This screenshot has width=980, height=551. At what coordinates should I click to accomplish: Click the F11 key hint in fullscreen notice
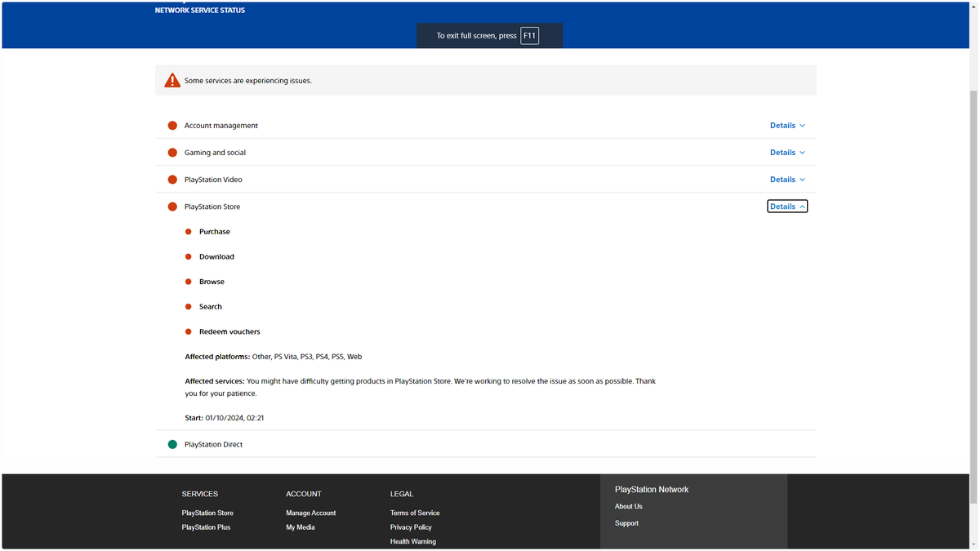pyautogui.click(x=529, y=36)
